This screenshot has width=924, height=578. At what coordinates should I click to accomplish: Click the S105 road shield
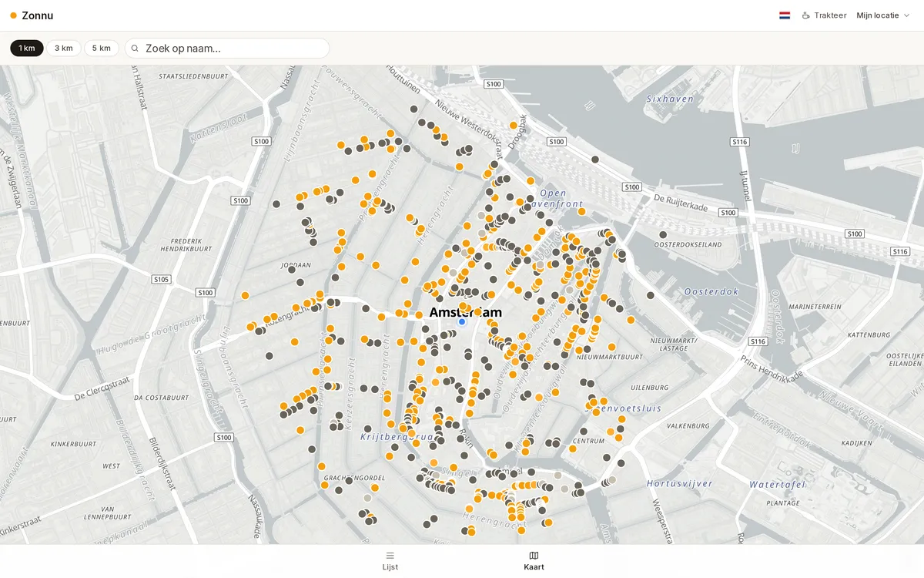pyautogui.click(x=161, y=280)
